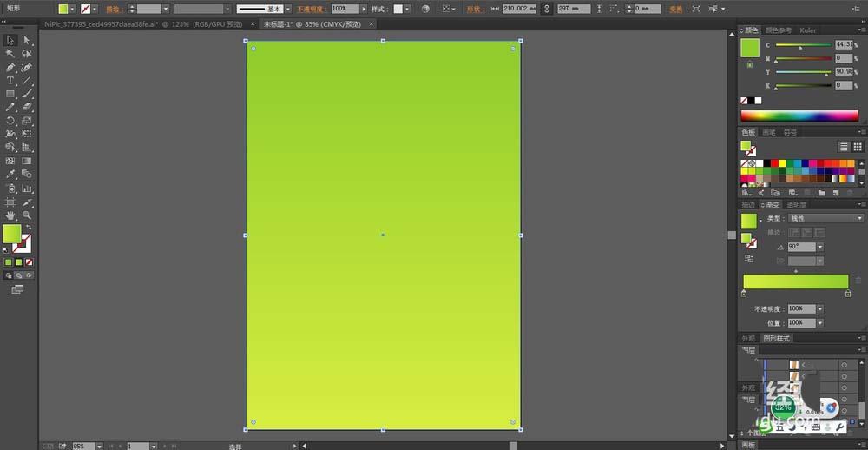This screenshot has height=450, width=868.
Task: Click the color spectrum bar
Action: coord(799,116)
